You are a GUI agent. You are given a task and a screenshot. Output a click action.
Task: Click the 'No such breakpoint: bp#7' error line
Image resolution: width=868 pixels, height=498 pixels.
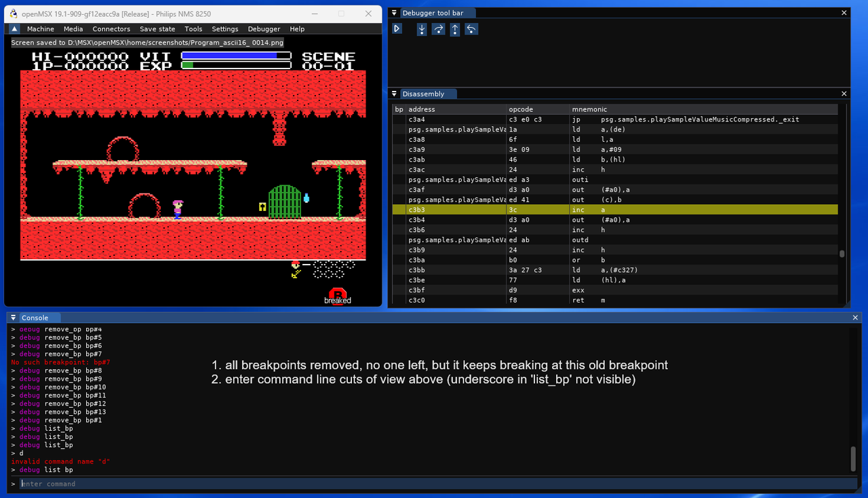[x=60, y=362]
